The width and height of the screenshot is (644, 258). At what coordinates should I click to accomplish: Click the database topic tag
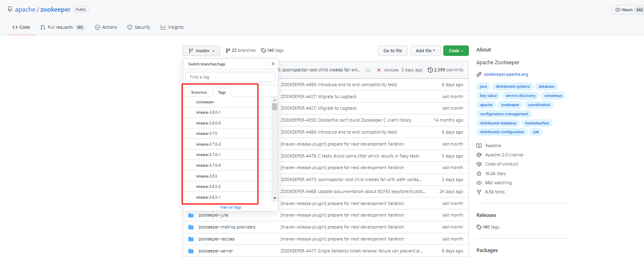546,87
